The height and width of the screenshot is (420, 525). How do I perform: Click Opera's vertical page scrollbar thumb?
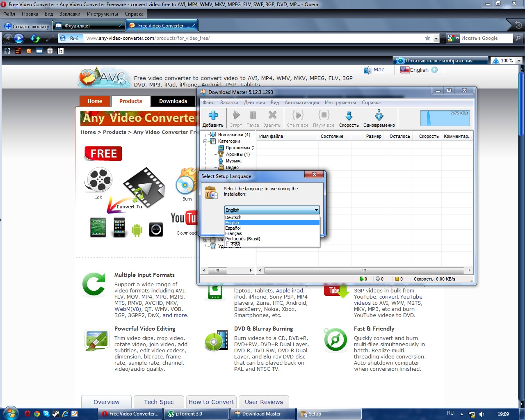(x=521, y=105)
